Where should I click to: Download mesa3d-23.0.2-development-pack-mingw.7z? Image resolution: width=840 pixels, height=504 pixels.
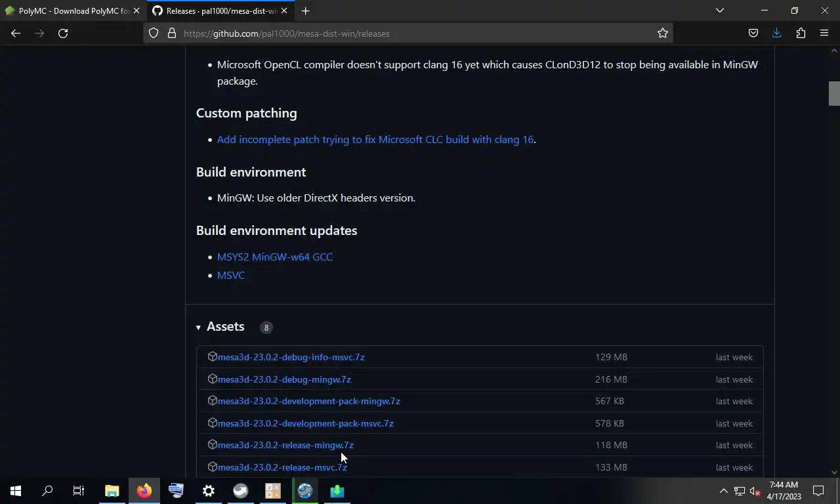point(309,401)
